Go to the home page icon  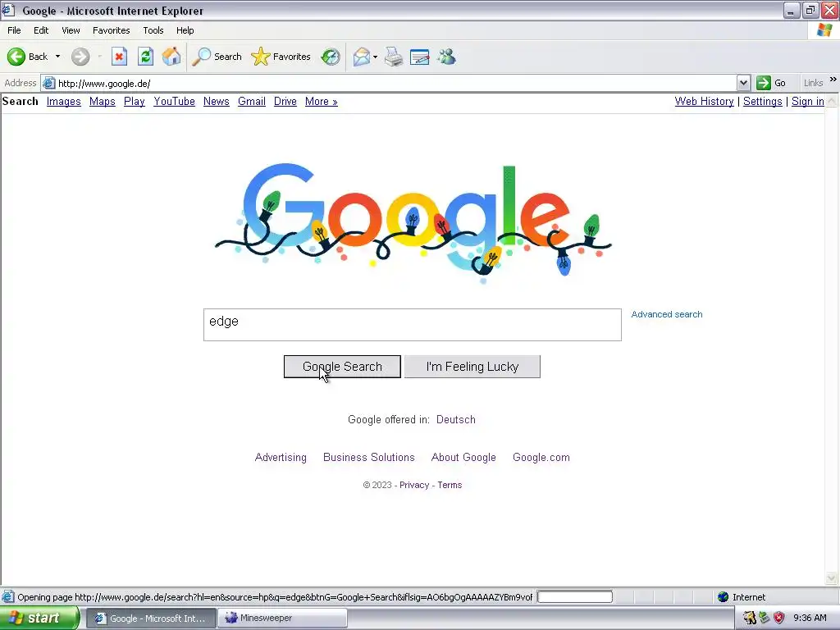[171, 57]
